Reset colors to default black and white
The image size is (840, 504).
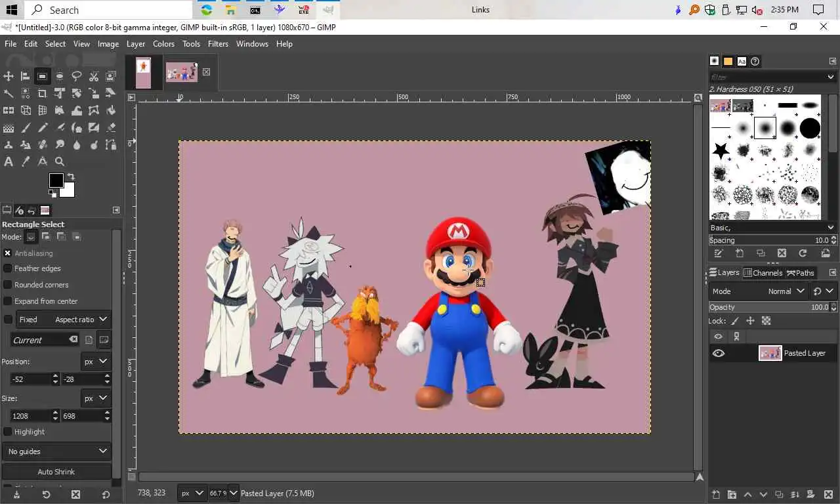(52, 194)
